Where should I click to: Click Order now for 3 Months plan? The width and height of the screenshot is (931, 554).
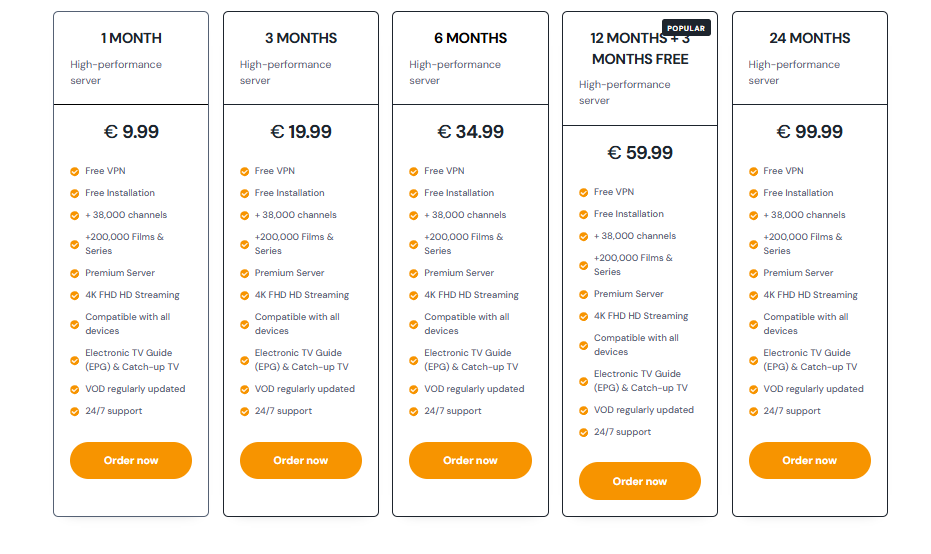(300, 460)
